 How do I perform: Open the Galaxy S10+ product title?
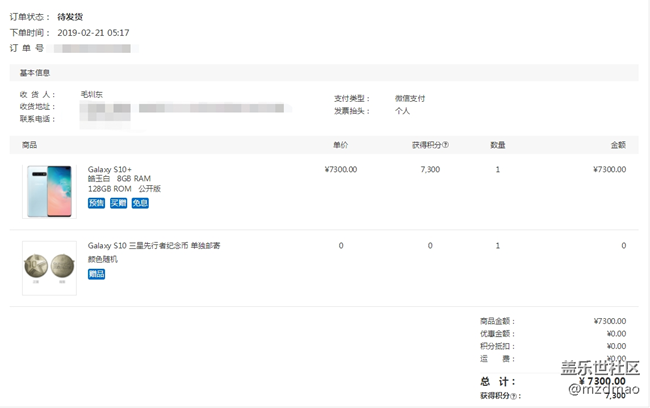[110, 169]
